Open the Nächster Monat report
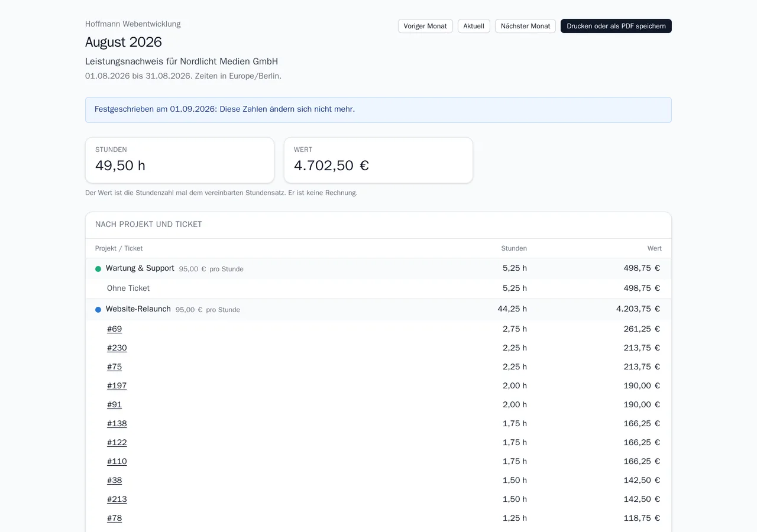Screen dimensions: 757x532 coord(525,26)
